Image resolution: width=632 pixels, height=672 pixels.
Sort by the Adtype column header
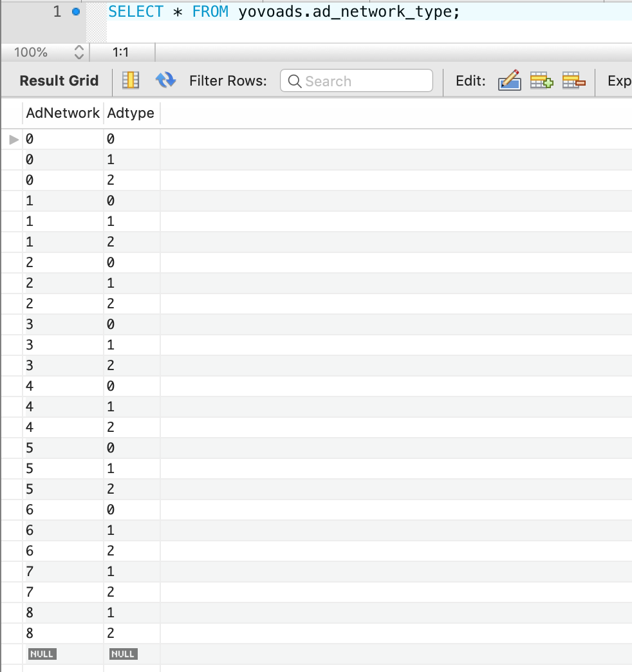tap(131, 113)
